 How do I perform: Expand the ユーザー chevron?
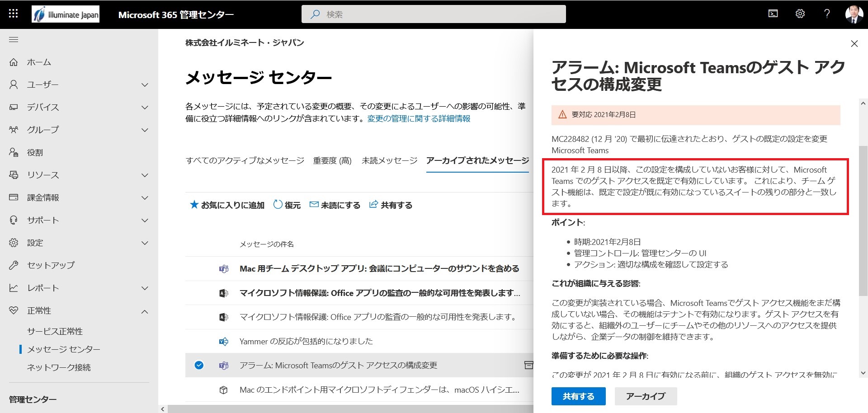(x=145, y=85)
